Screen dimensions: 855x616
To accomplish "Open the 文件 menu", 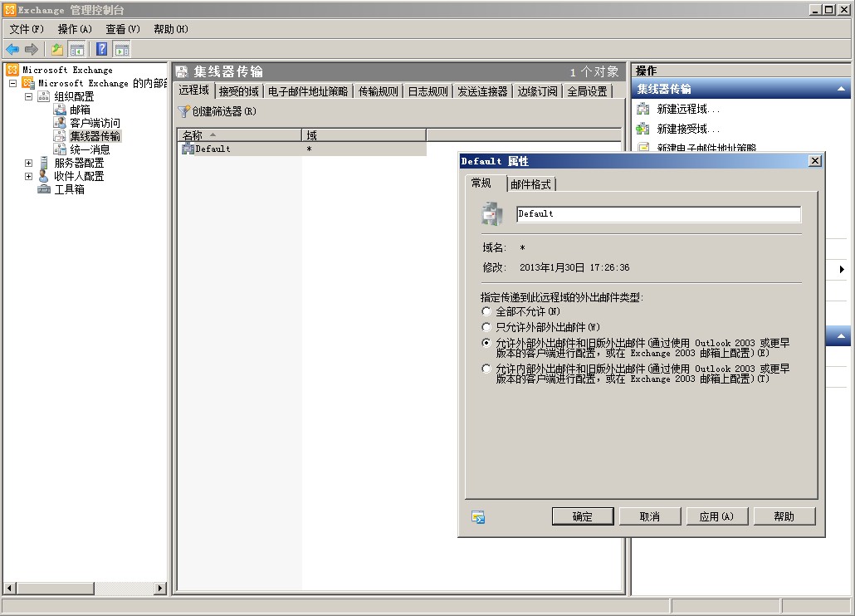I will pyautogui.click(x=27, y=29).
